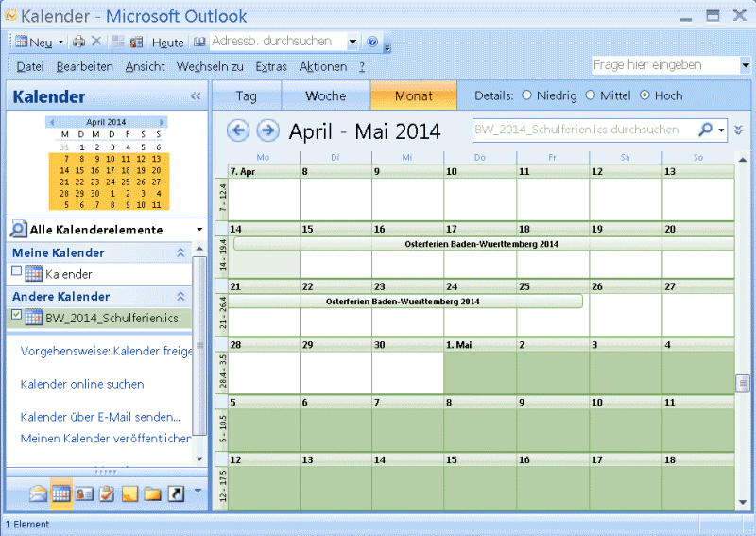This screenshot has height=536, width=756.
Task: Open Mail from navigation bar icon
Action: click(x=38, y=494)
